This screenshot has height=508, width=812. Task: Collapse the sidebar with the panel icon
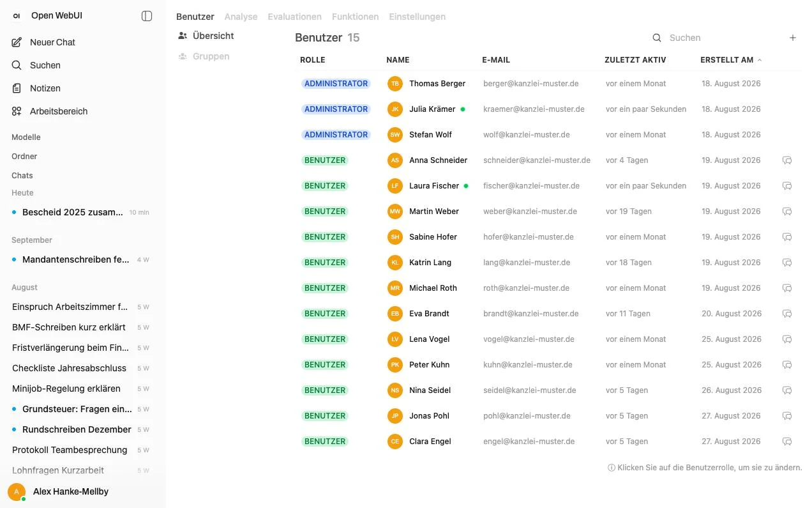147,16
